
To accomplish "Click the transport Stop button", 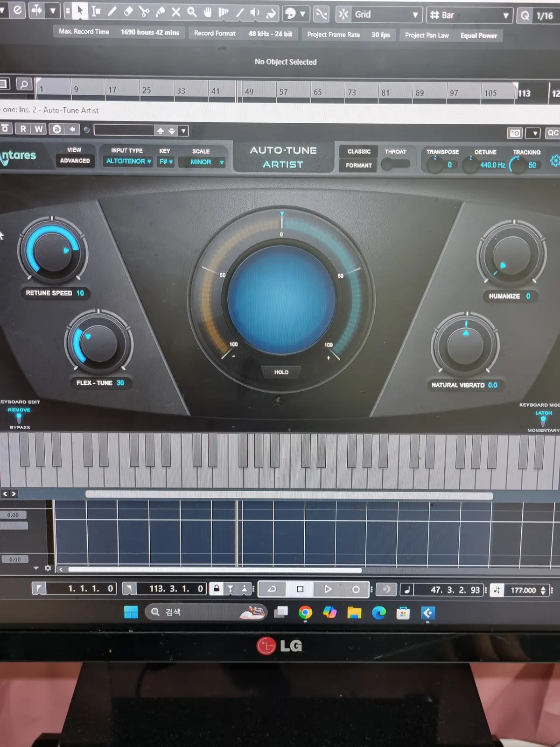I will click(x=300, y=589).
